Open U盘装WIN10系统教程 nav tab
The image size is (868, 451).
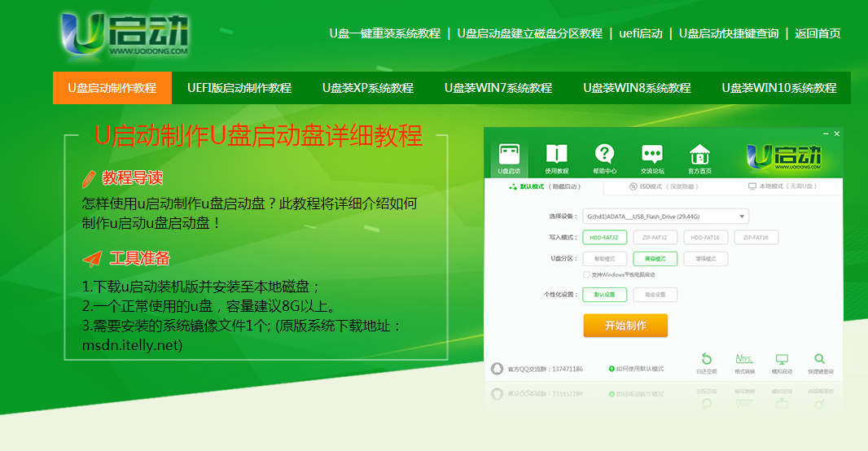tap(779, 88)
